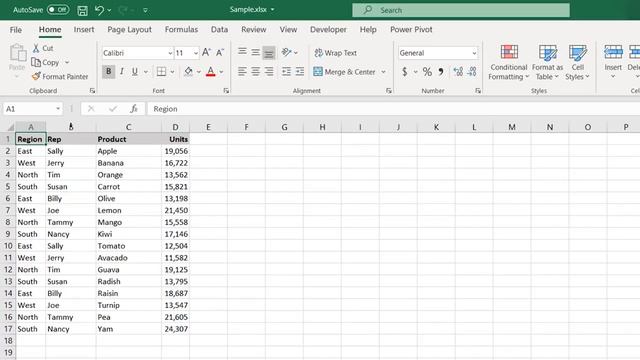This screenshot has height=360, width=640.
Task: Click the Accounting dollar format icon
Action: coord(404,72)
